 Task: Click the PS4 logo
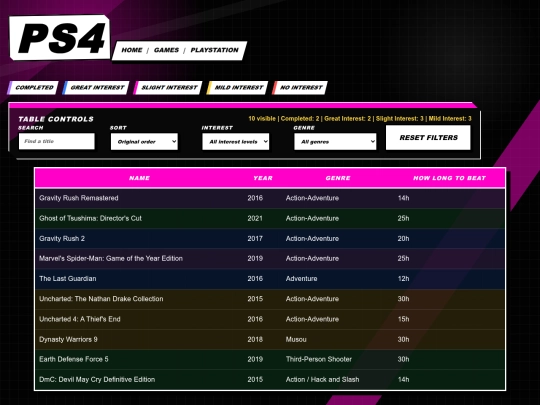coord(60,37)
